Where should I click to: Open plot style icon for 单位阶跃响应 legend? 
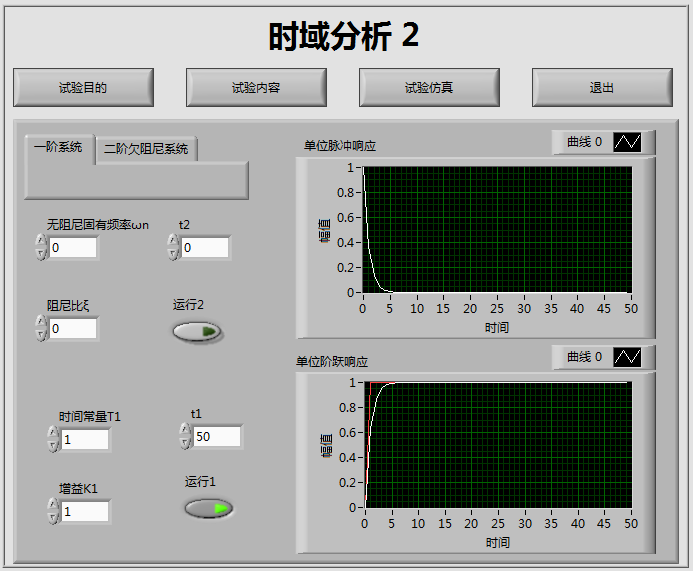[x=627, y=357]
